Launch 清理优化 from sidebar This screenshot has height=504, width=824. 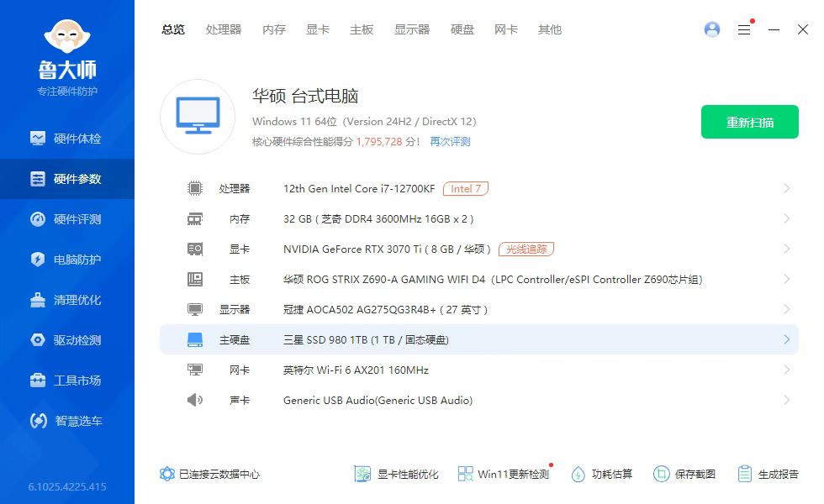67,300
